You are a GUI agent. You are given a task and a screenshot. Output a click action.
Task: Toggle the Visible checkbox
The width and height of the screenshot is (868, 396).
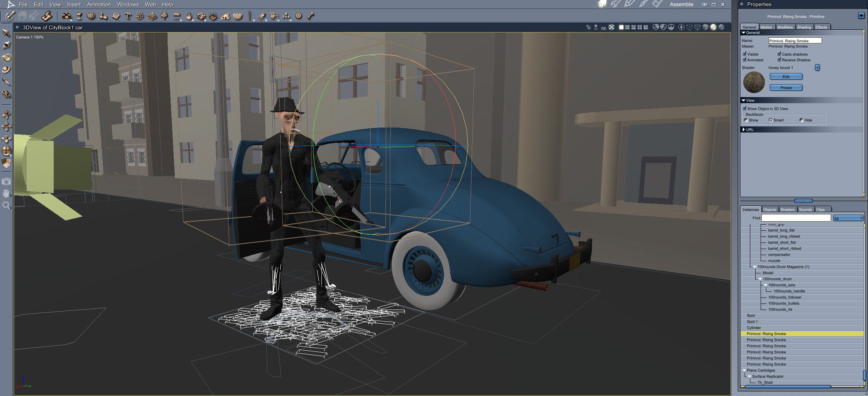click(745, 54)
